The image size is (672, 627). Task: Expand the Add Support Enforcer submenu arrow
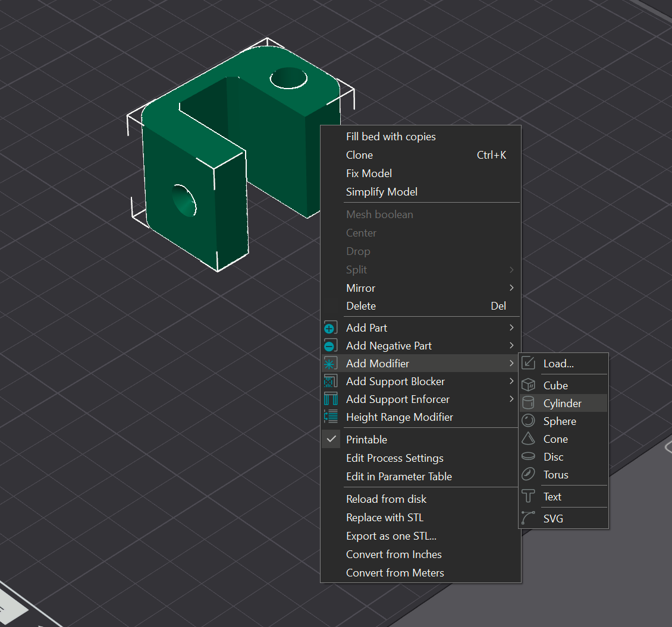coord(511,399)
